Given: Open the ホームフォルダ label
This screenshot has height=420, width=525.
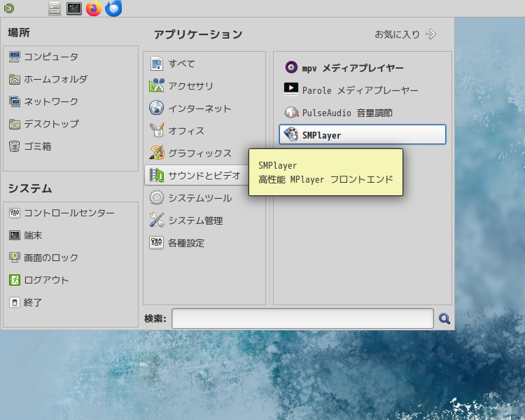Looking at the screenshot, I should [55, 79].
